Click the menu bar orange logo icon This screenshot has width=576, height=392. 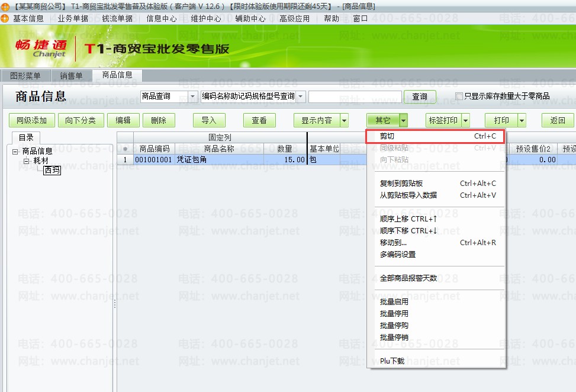point(5,18)
